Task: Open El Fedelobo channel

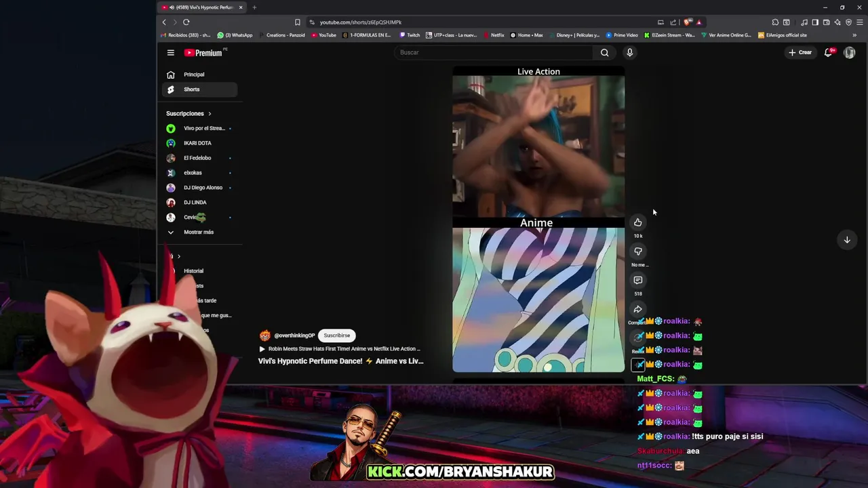Action: coord(199,158)
